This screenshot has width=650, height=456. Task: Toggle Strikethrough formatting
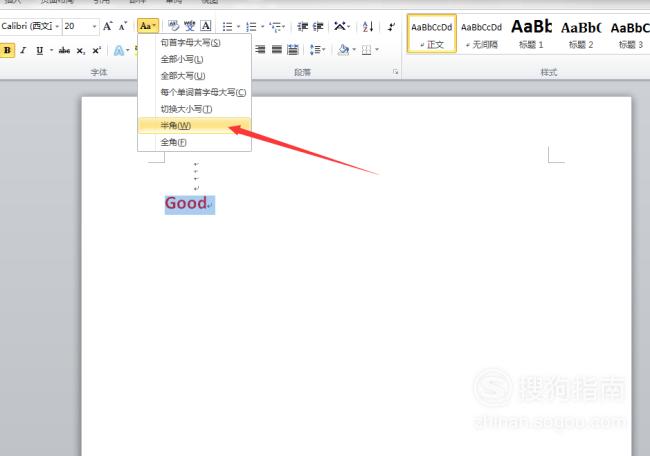[x=64, y=50]
